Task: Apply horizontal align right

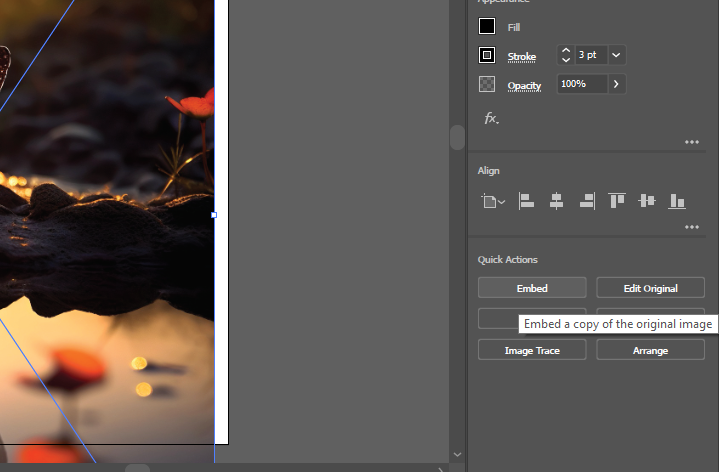Action: (x=587, y=201)
